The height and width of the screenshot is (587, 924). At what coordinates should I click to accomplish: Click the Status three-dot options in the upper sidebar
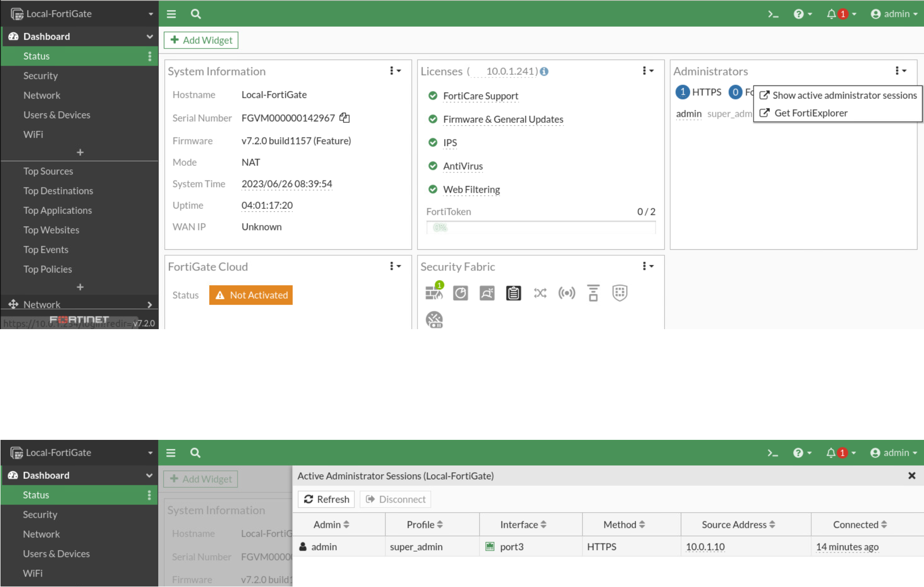coord(150,56)
